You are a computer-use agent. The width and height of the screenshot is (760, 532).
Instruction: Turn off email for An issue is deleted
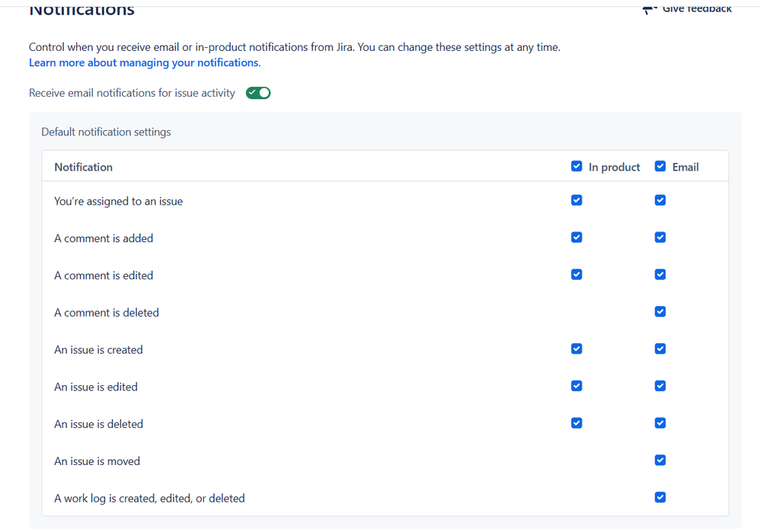click(660, 423)
